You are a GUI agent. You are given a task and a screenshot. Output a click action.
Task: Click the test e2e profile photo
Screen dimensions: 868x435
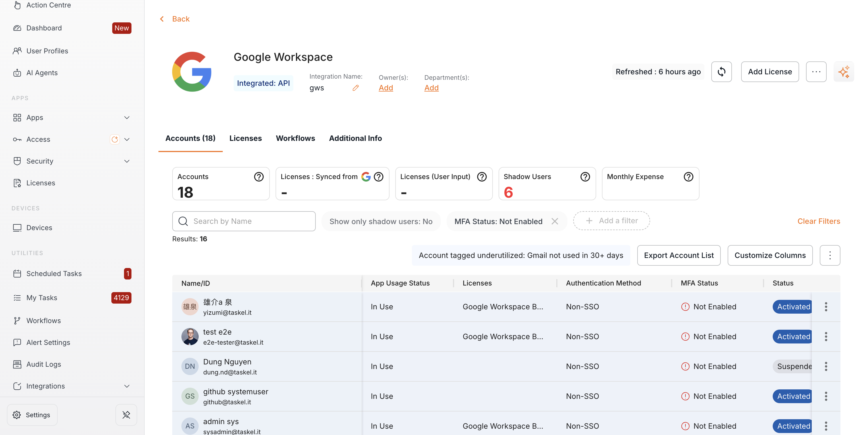(190, 337)
